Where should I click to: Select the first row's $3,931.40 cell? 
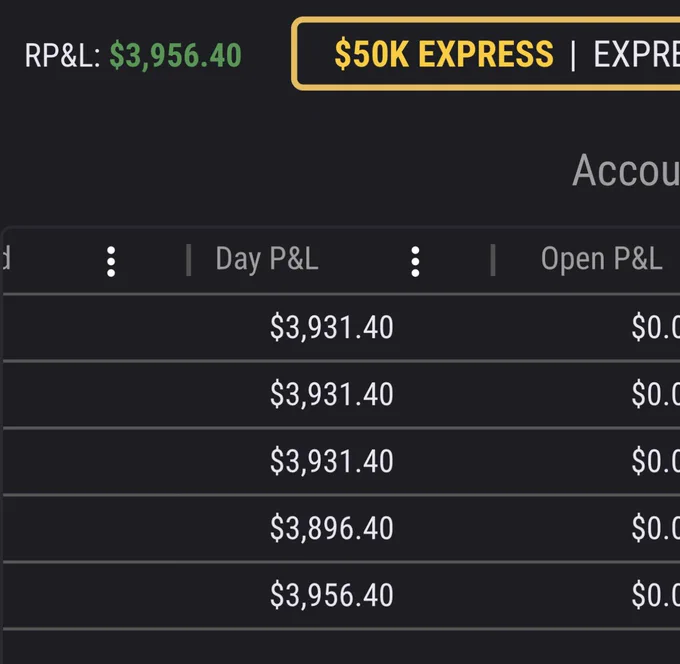[332, 327]
